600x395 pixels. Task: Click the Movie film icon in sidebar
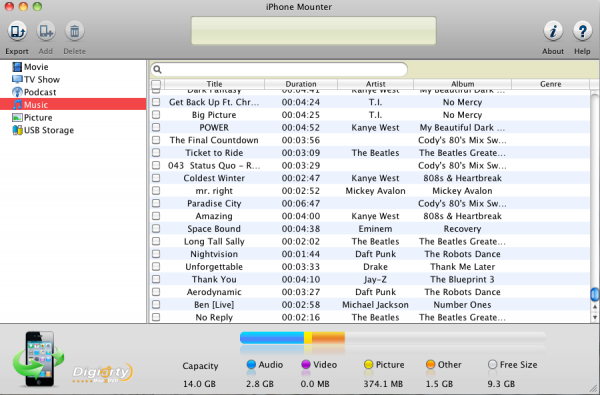click(x=17, y=67)
